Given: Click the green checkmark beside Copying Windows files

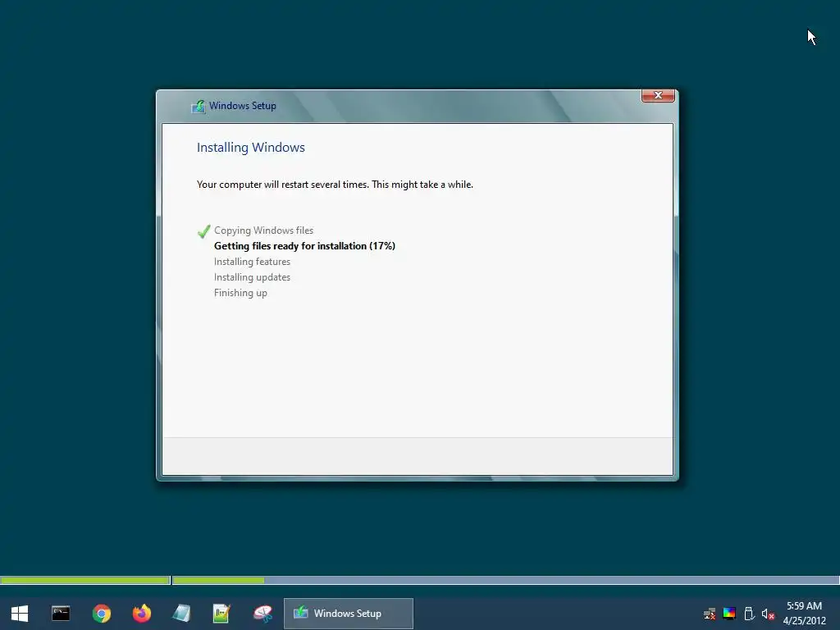Looking at the screenshot, I should point(203,231).
